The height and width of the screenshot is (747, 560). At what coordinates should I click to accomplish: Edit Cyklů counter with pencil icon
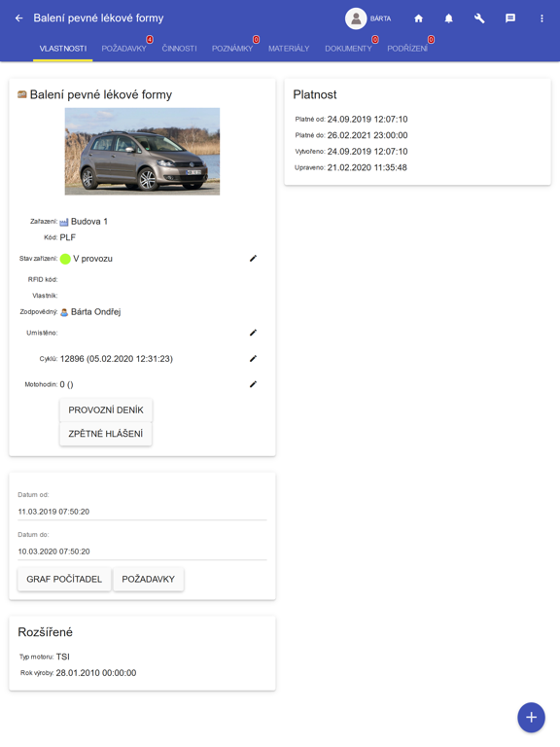point(253,358)
